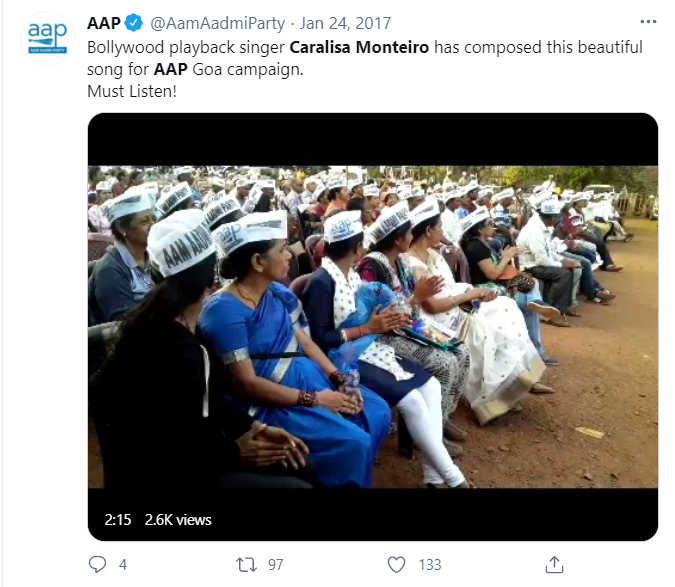This screenshot has width=675, height=587.
Task: Click the 2:15 video duration label
Action: click(118, 520)
